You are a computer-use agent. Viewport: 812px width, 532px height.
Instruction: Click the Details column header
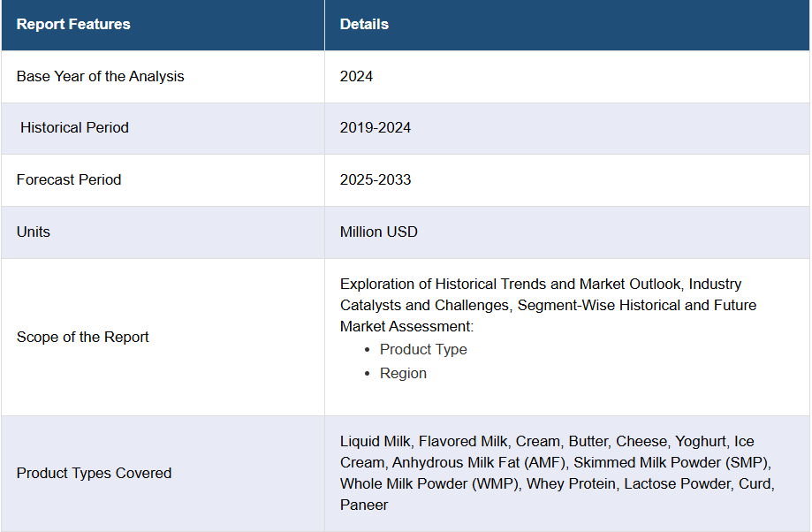coord(364,25)
